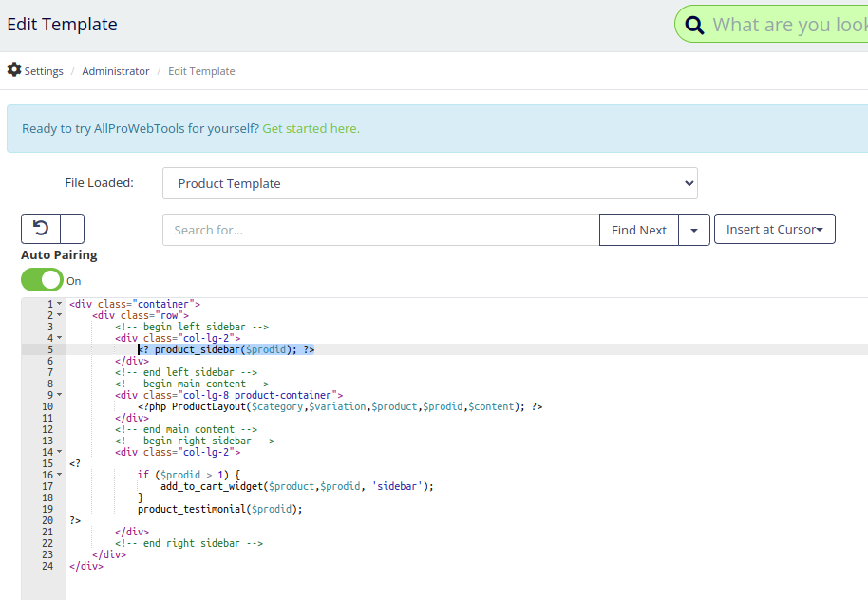Click line number 20 in gutter

click(47, 520)
